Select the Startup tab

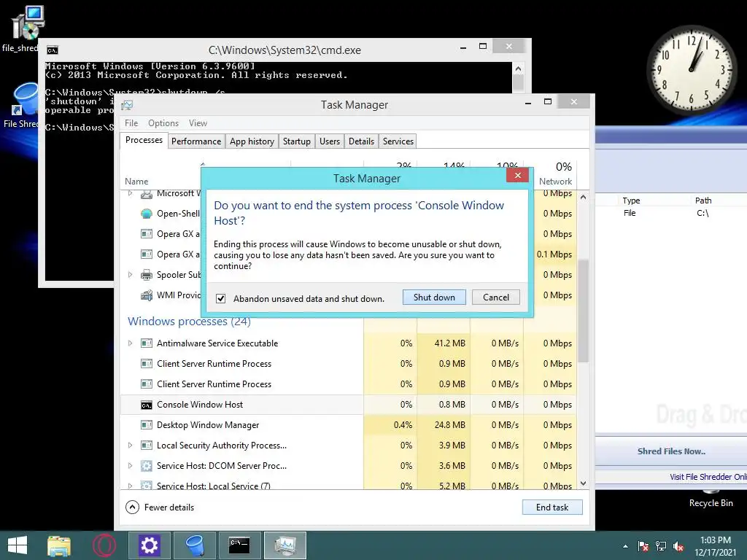(296, 141)
